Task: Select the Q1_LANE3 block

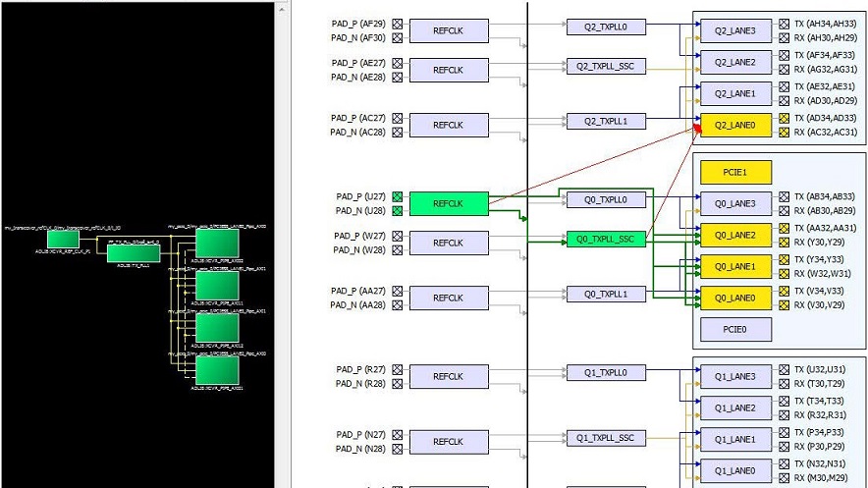Action: point(734,377)
